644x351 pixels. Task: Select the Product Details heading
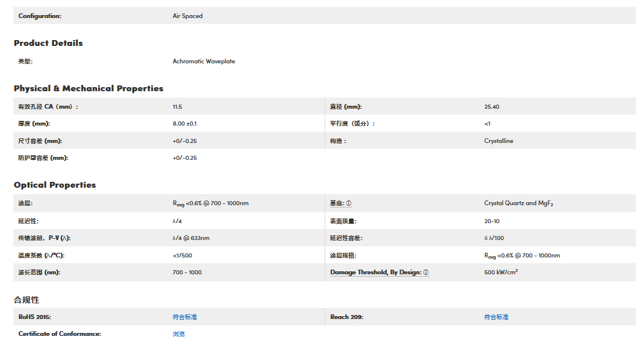coord(48,44)
